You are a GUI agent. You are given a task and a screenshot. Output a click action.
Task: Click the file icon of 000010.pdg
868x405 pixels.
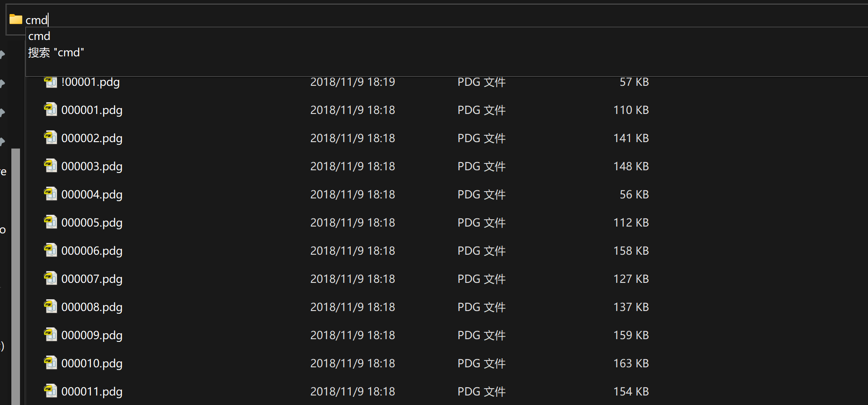(50, 363)
